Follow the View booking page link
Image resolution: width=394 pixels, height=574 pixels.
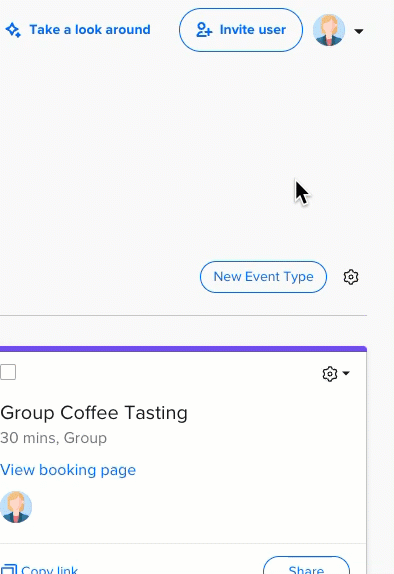coord(68,470)
